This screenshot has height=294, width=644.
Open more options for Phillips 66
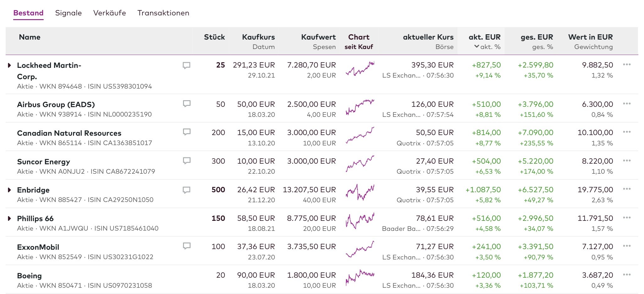coord(627,218)
